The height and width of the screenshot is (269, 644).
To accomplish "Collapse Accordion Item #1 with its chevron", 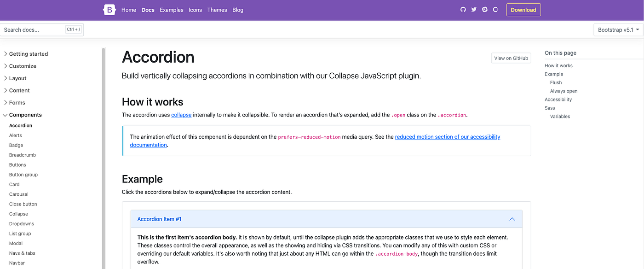I will coord(512,219).
